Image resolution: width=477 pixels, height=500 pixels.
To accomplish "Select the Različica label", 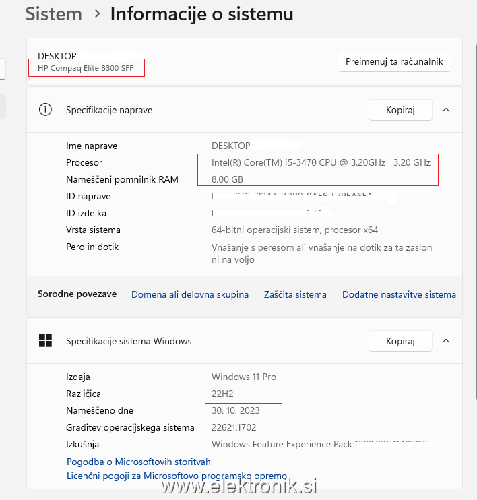I will point(83,394).
